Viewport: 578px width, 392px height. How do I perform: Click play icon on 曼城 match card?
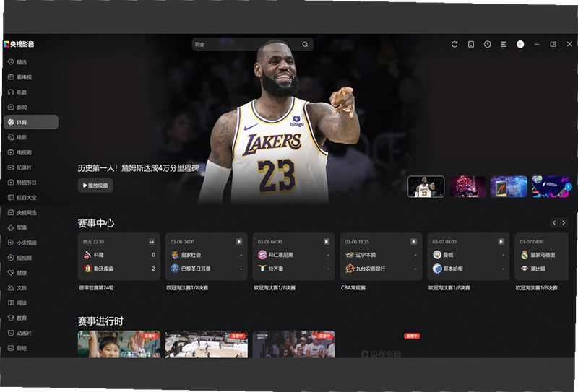pyautogui.click(x=501, y=242)
